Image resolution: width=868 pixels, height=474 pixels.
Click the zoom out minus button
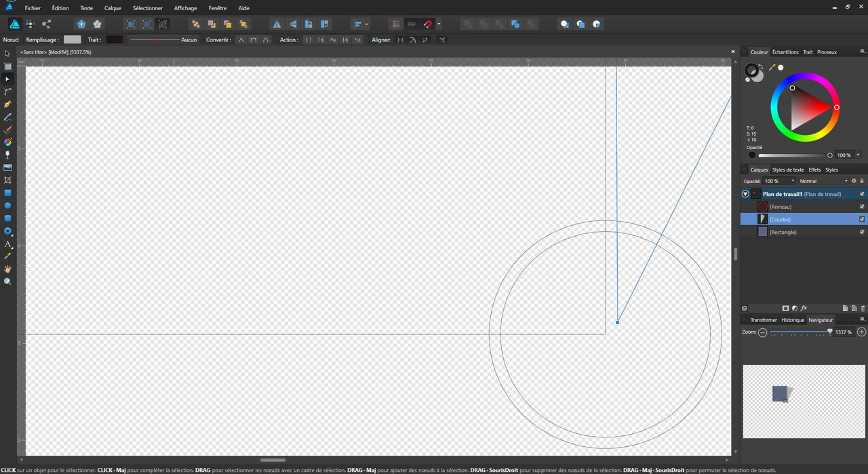coord(763,332)
